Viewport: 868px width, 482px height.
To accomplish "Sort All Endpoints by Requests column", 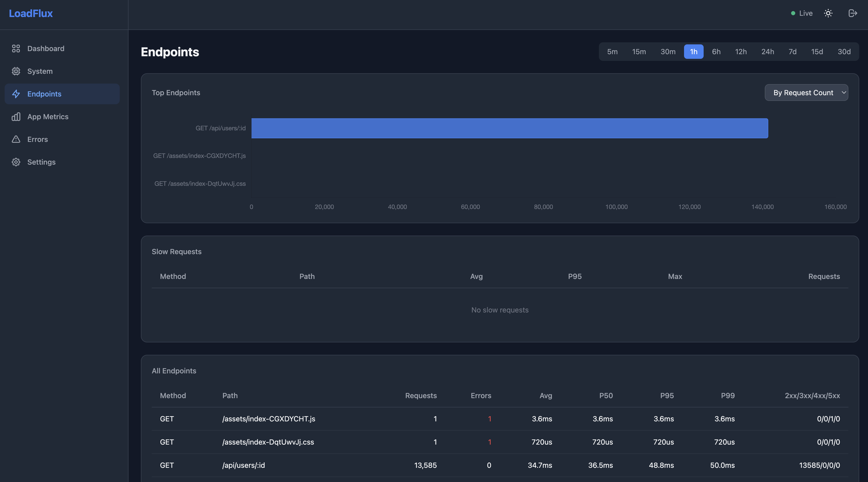I will pos(421,395).
